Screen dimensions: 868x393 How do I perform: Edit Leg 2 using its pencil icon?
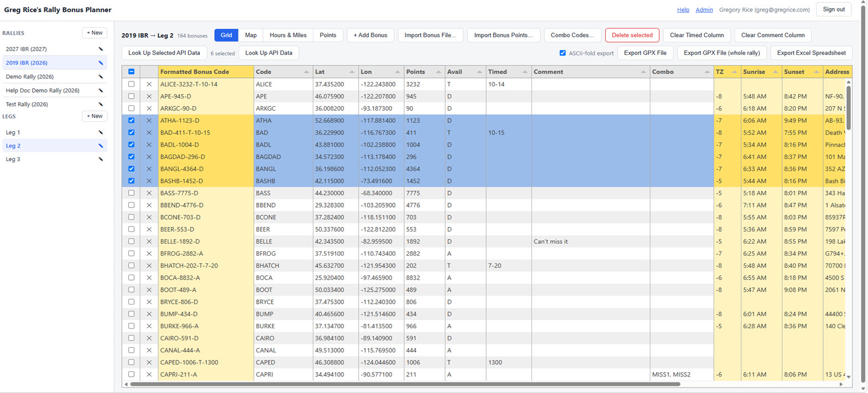pyautogui.click(x=101, y=146)
